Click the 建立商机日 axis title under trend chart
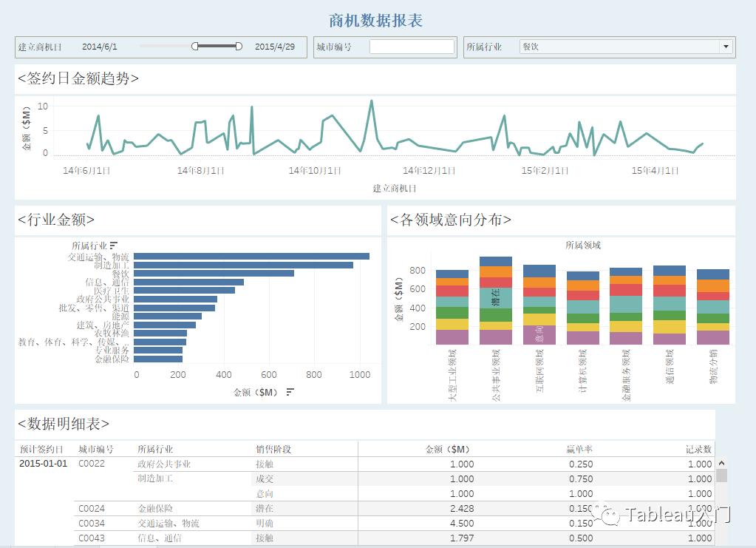This screenshot has height=548, width=756. (x=395, y=188)
